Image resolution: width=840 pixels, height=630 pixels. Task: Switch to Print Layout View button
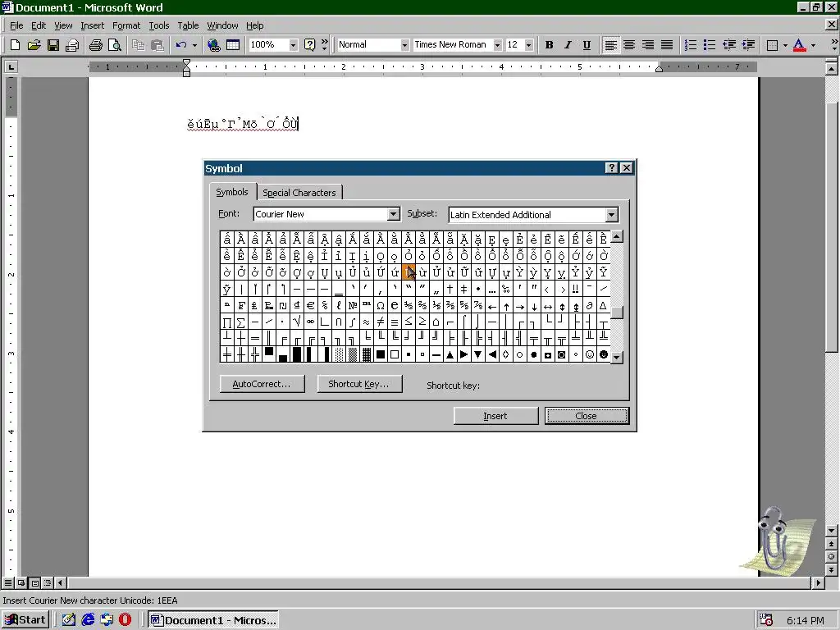(34, 582)
